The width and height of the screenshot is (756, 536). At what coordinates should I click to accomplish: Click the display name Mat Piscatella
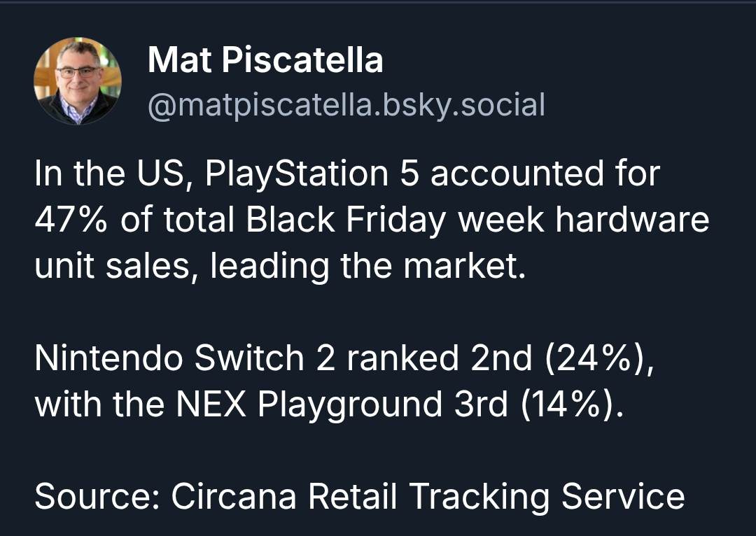tap(265, 59)
